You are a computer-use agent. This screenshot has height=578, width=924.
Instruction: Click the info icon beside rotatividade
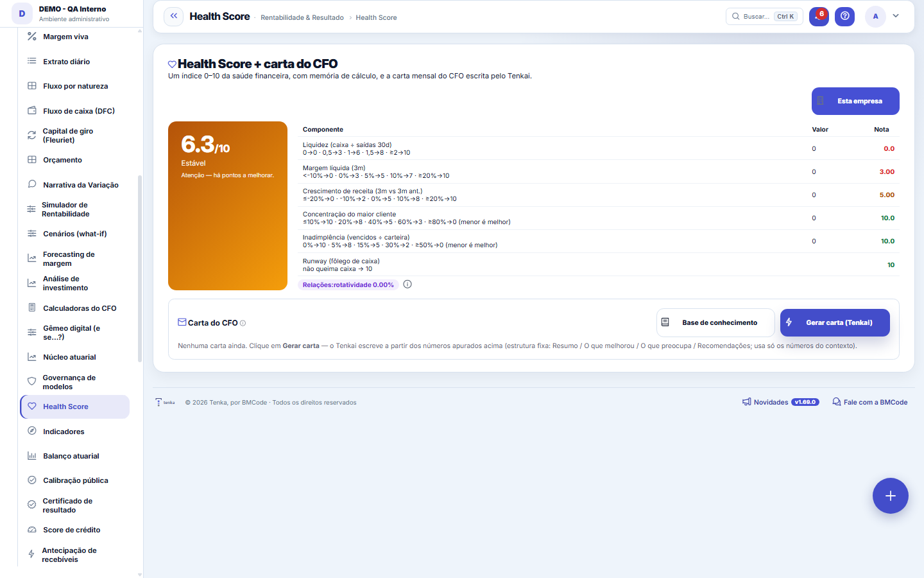(407, 285)
